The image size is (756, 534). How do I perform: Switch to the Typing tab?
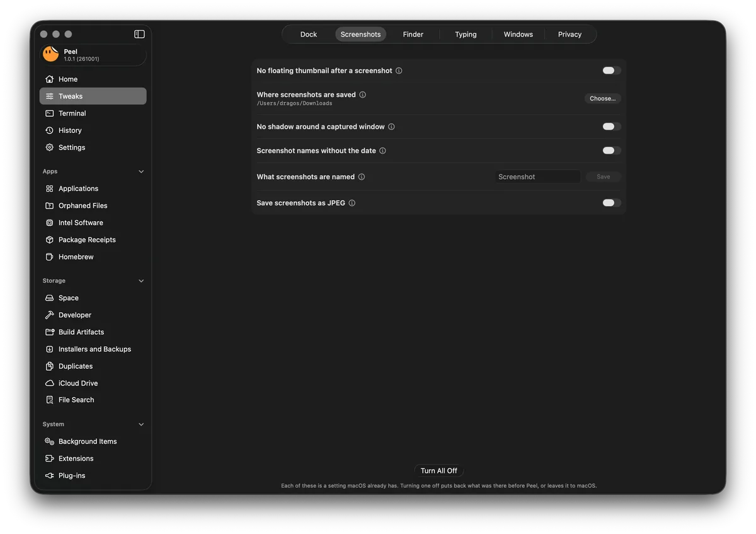(466, 34)
